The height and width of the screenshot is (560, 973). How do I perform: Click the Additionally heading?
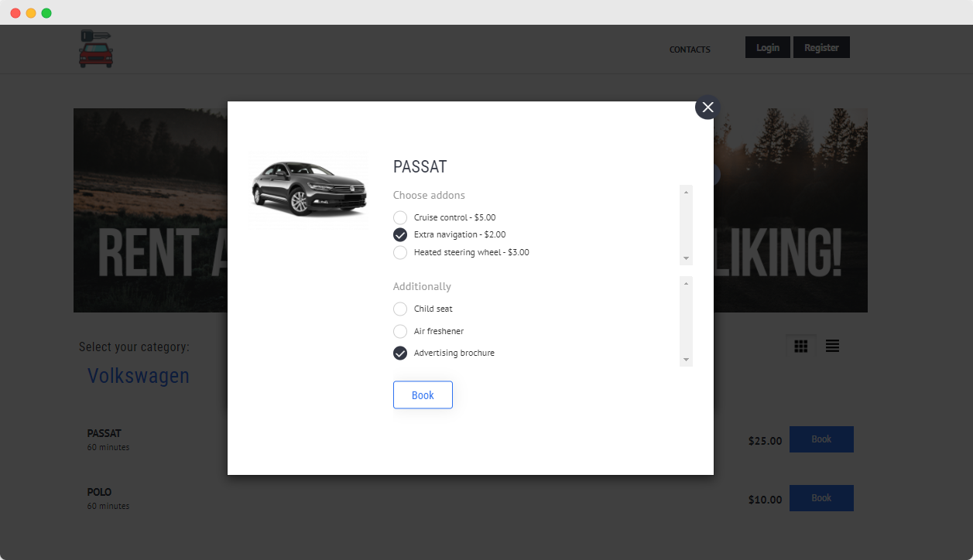tap(422, 286)
